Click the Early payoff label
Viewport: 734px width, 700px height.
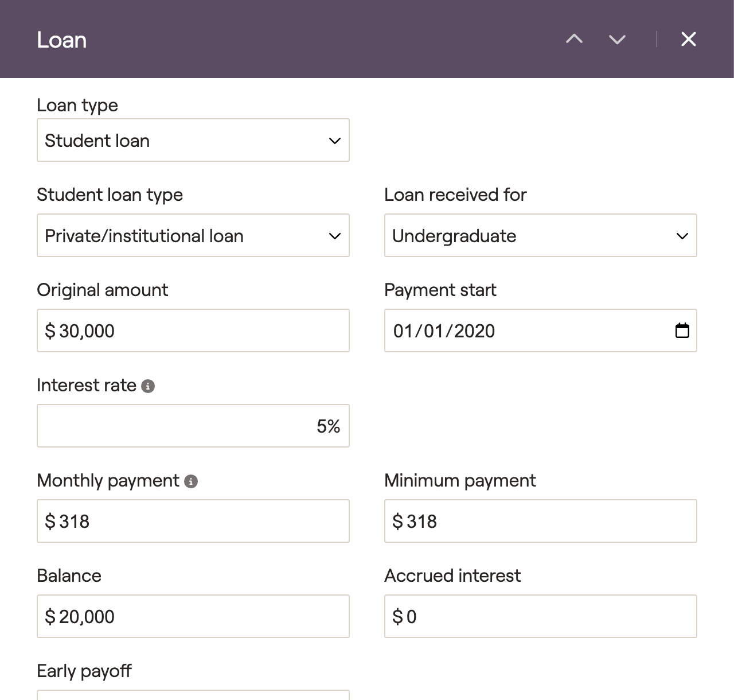click(x=84, y=671)
